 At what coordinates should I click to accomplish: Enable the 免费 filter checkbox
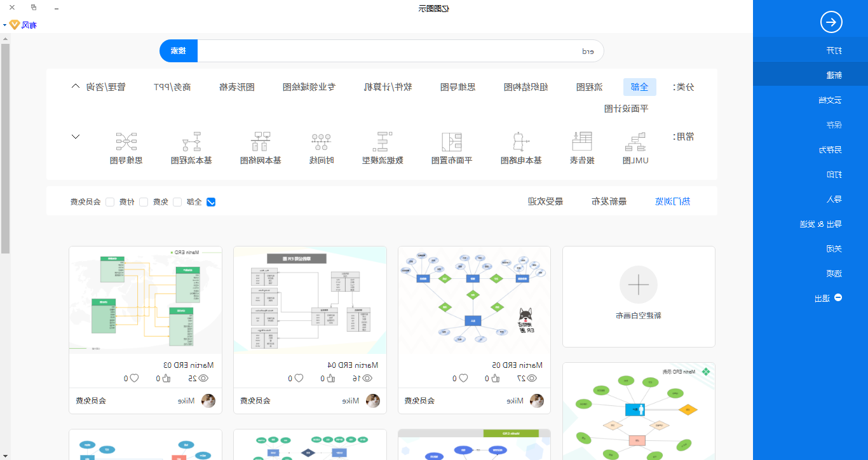pyautogui.click(x=177, y=202)
